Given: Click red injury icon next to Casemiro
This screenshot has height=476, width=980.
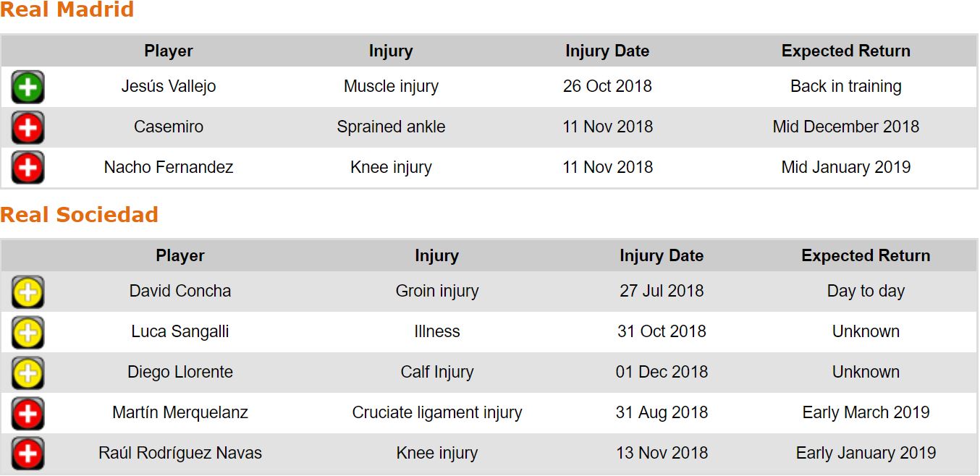Looking at the screenshot, I should pos(28,127).
